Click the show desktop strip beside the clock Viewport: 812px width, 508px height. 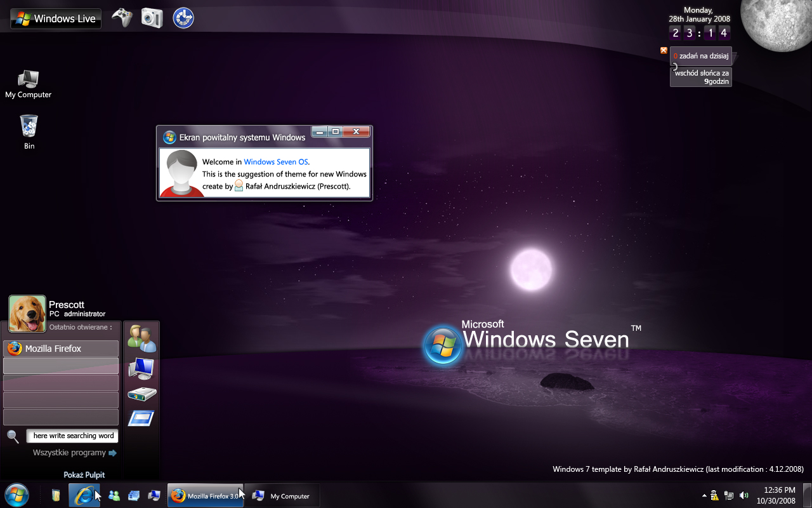[x=807, y=495]
